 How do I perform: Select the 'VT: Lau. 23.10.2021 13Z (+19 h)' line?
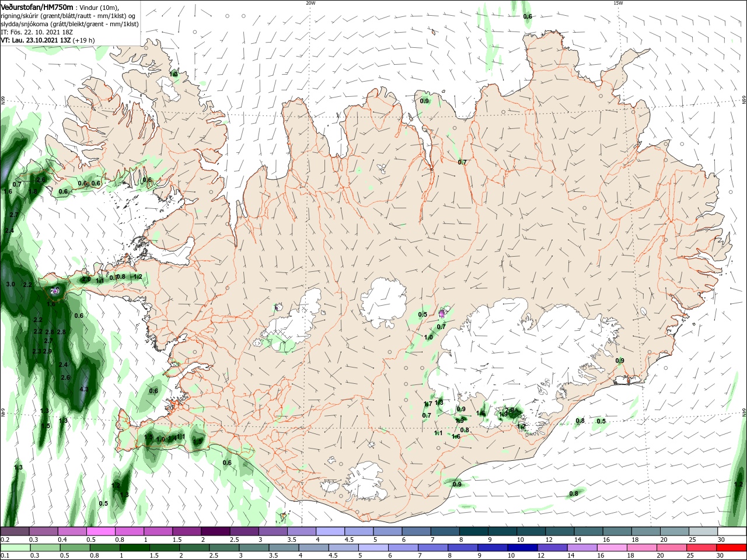point(48,40)
